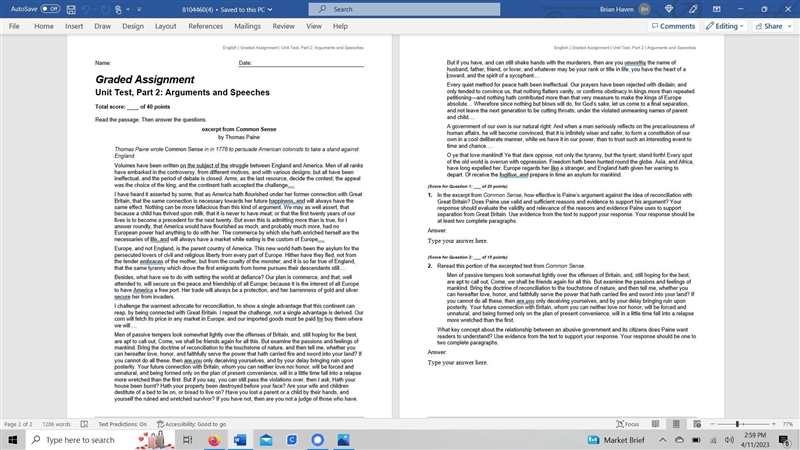The height and width of the screenshot is (450, 800).
Task: Click 'Type your answer here.' under Question 1
Action: 458,241
